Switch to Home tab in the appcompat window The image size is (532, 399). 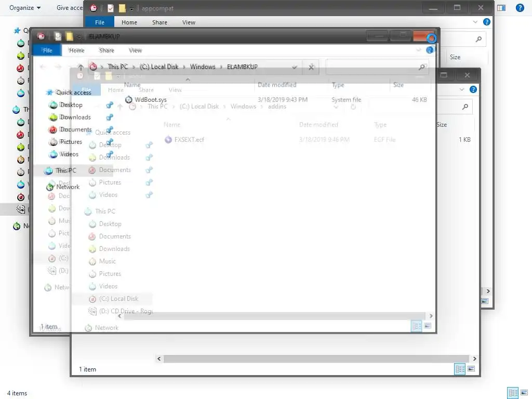pos(129,22)
